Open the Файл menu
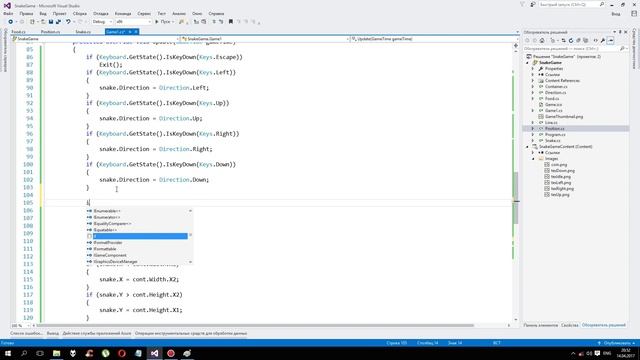The image size is (640, 360). (x=8, y=13)
